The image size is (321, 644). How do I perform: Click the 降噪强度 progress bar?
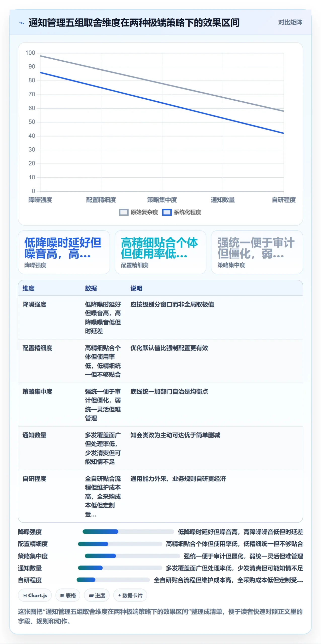point(128,532)
